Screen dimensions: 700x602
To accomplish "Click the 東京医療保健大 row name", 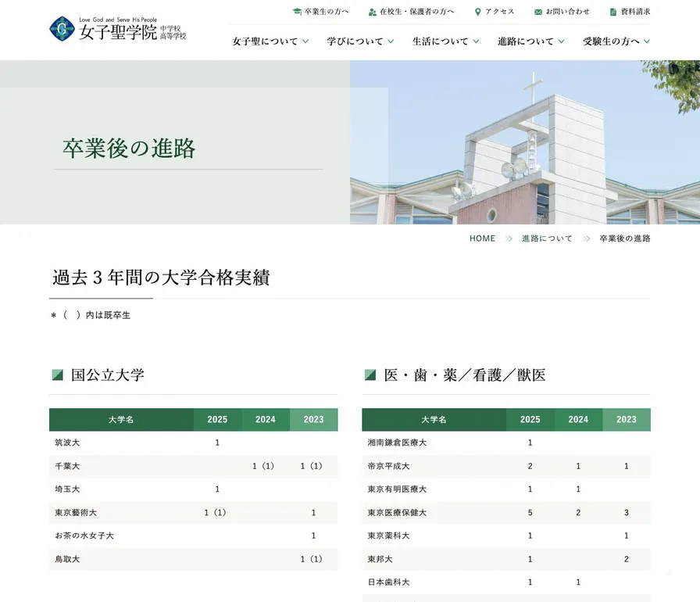I will pos(398,512).
